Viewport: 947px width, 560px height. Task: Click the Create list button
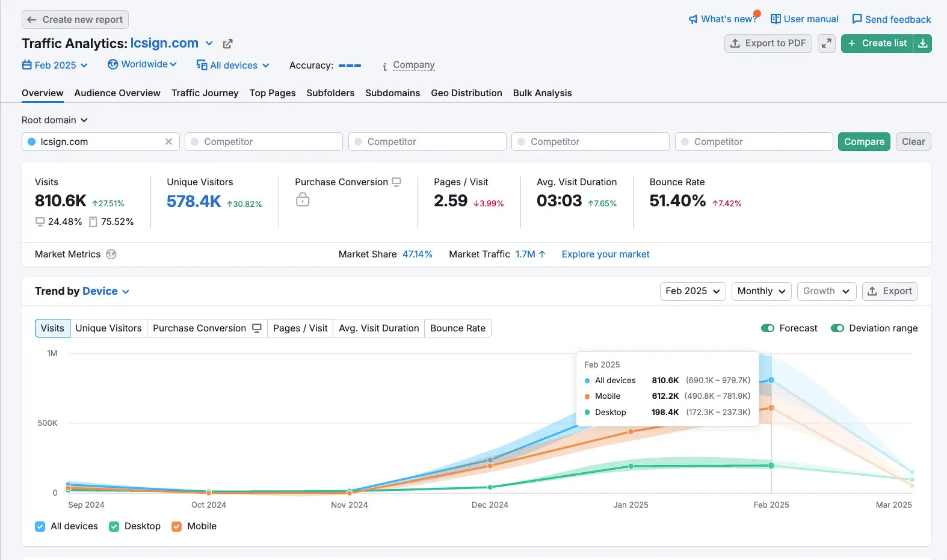pyautogui.click(x=877, y=43)
